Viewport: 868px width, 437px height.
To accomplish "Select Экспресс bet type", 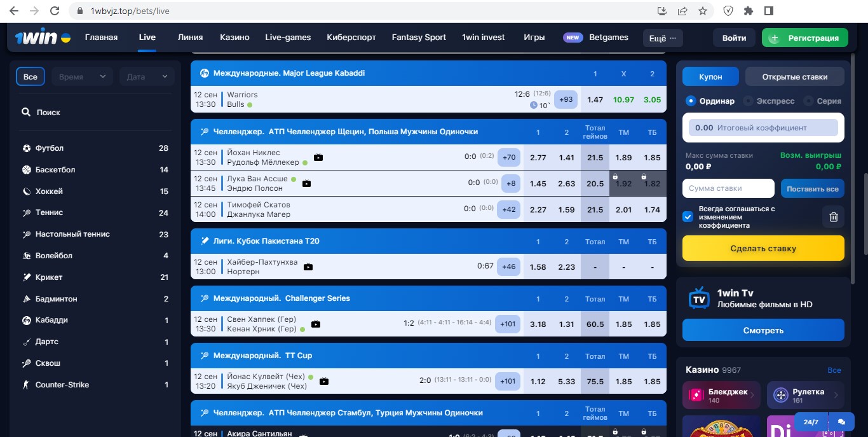I will [770, 101].
